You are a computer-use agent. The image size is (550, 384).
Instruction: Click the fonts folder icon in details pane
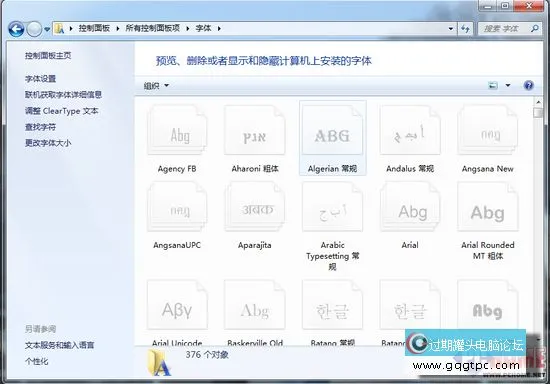[x=159, y=363]
